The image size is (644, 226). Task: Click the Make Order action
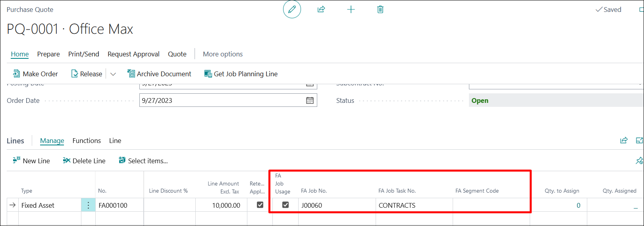coord(36,74)
